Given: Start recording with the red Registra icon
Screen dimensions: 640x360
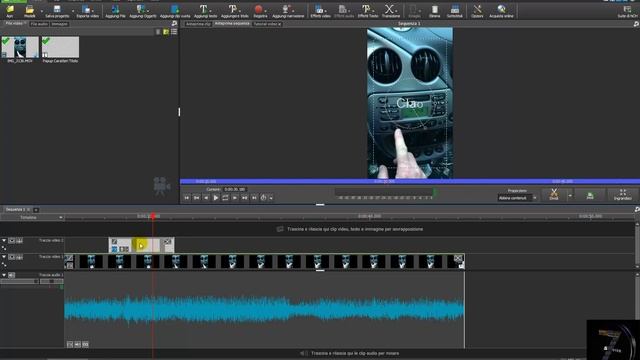Looking at the screenshot, I should (260, 11).
